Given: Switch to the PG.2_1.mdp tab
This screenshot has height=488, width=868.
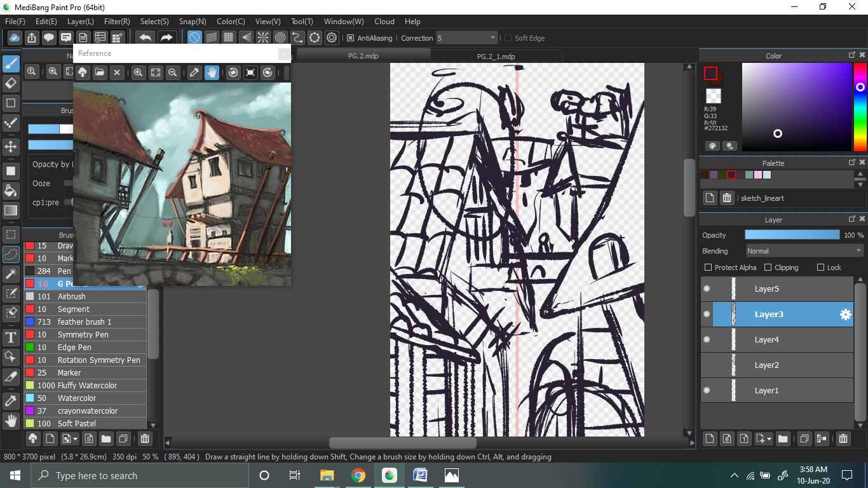Looking at the screenshot, I should 496,56.
